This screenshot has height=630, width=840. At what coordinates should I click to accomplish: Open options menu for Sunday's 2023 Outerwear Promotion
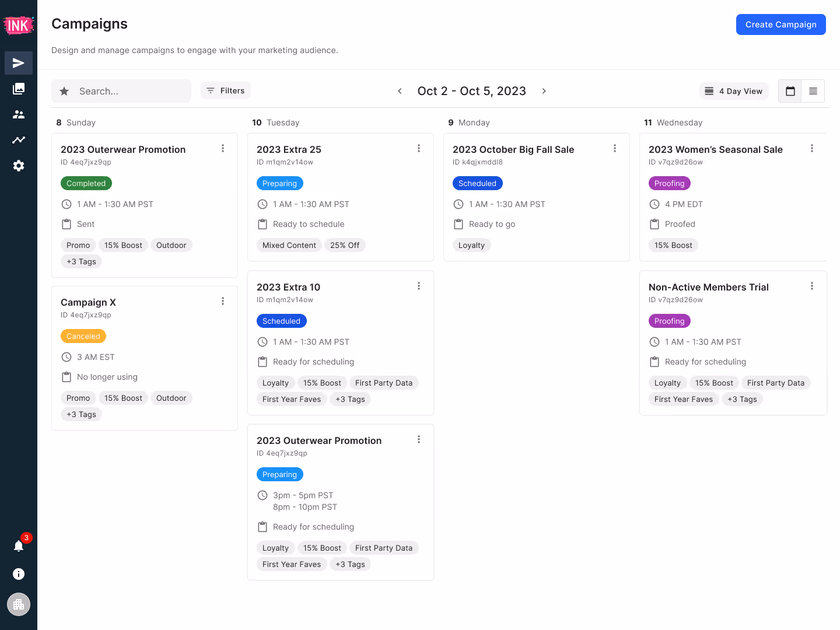click(223, 148)
